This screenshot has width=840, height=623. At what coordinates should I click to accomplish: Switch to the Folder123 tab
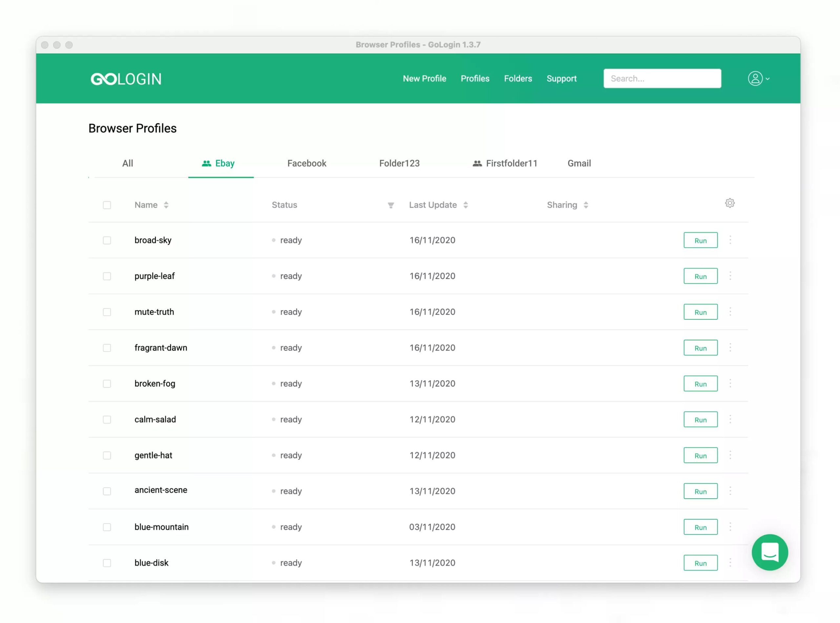pos(399,163)
